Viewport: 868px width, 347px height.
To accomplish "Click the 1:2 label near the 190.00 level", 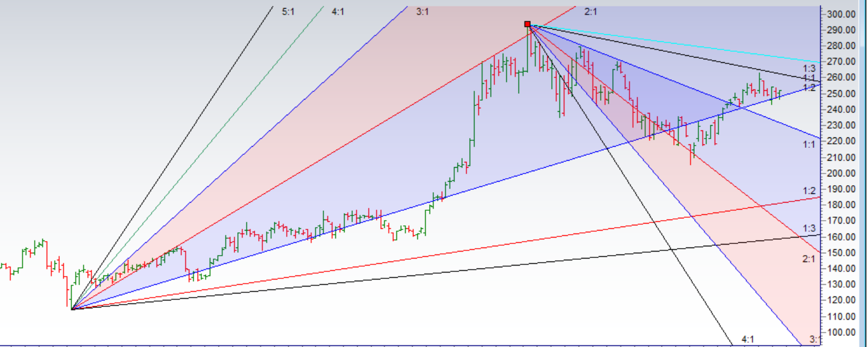I will coord(809,191).
